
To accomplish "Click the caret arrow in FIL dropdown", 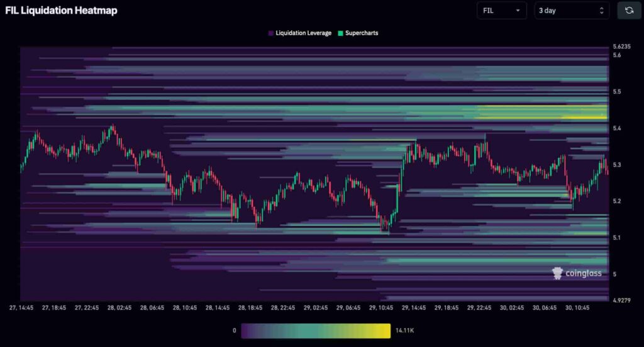I will point(518,11).
